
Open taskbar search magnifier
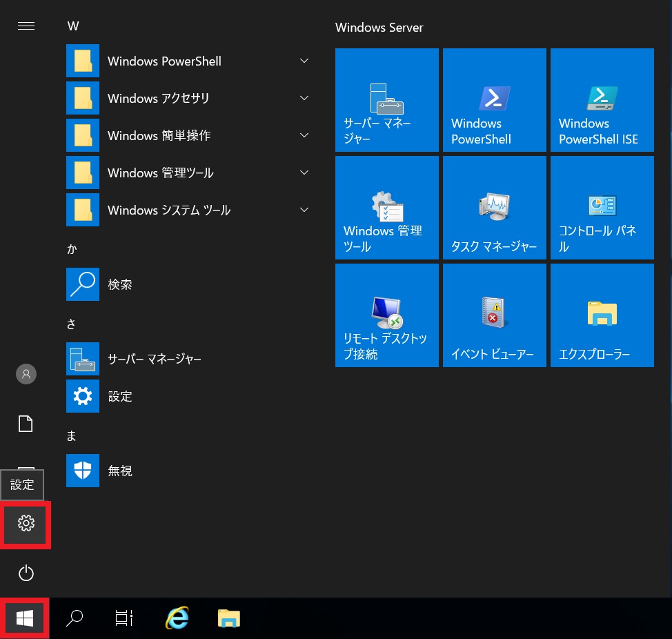pyautogui.click(x=75, y=618)
